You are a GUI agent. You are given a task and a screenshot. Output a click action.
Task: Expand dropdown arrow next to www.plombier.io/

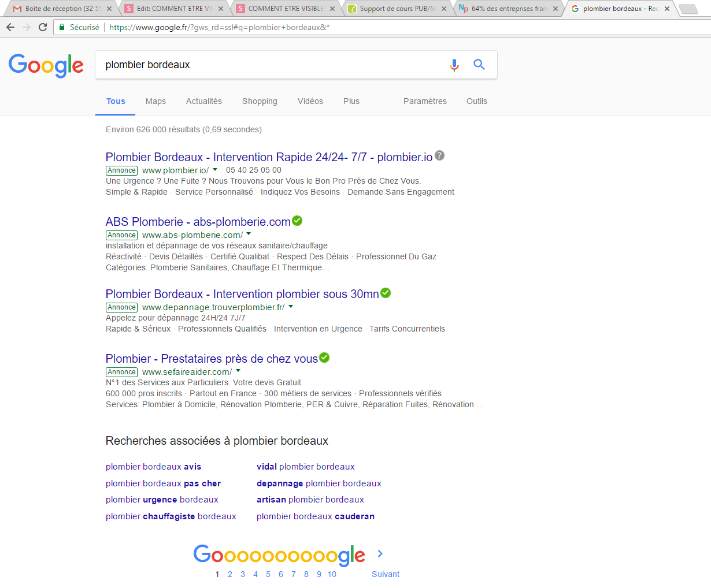click(215, 170)
